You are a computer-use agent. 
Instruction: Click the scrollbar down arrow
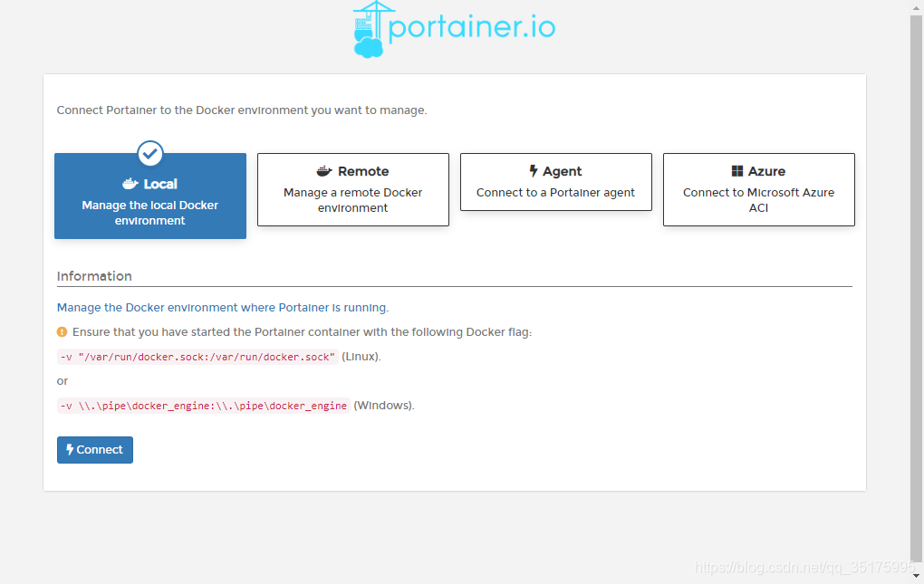pos(916,576)
